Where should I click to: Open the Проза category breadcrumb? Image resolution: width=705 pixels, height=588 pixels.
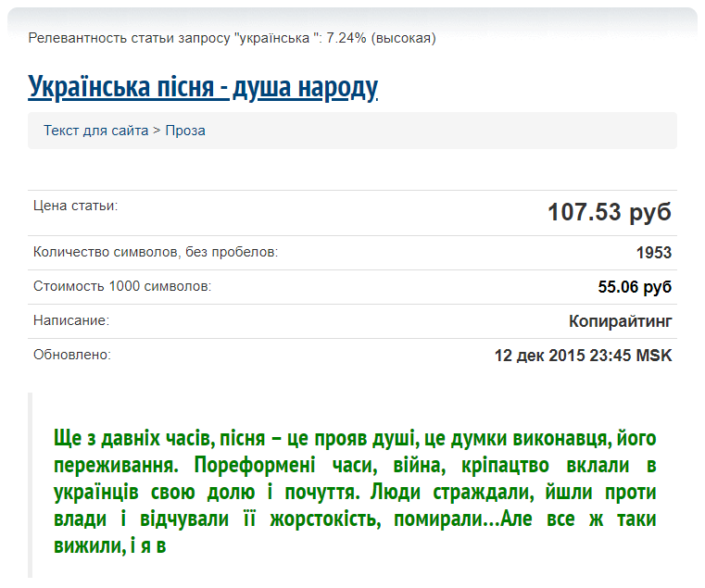tap(185, 131)
